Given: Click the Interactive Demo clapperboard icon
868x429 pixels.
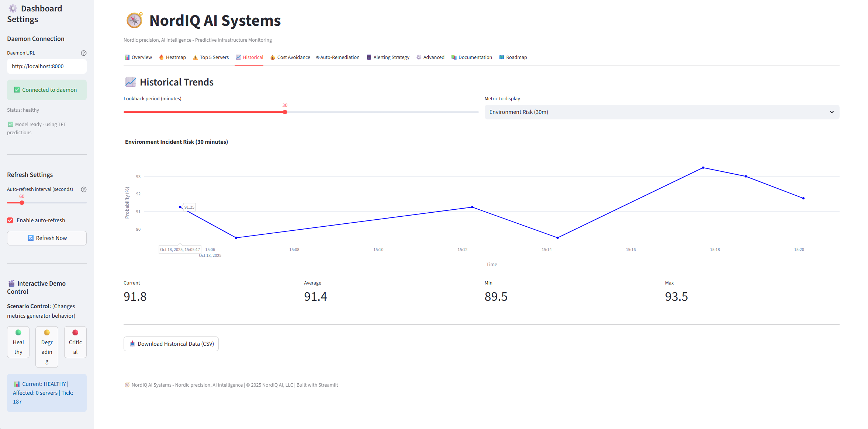Looking at the screenshot, I should 11,283.
